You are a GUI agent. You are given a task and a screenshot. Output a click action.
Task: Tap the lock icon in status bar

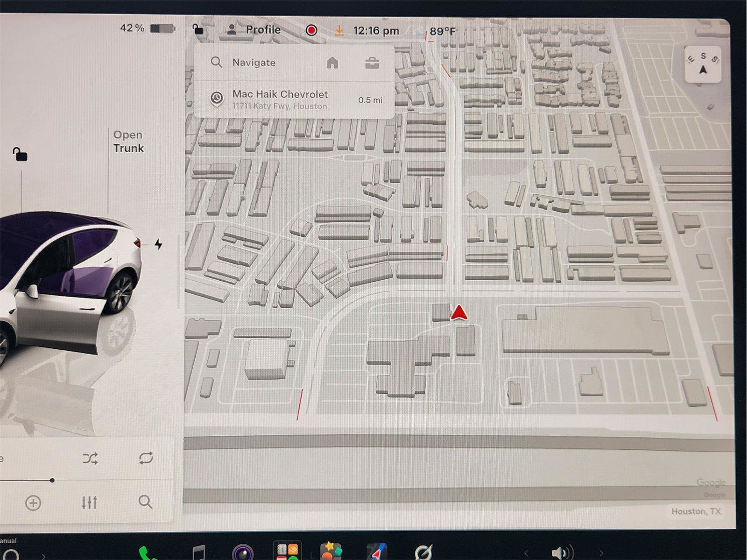click(x=198, y=29)
